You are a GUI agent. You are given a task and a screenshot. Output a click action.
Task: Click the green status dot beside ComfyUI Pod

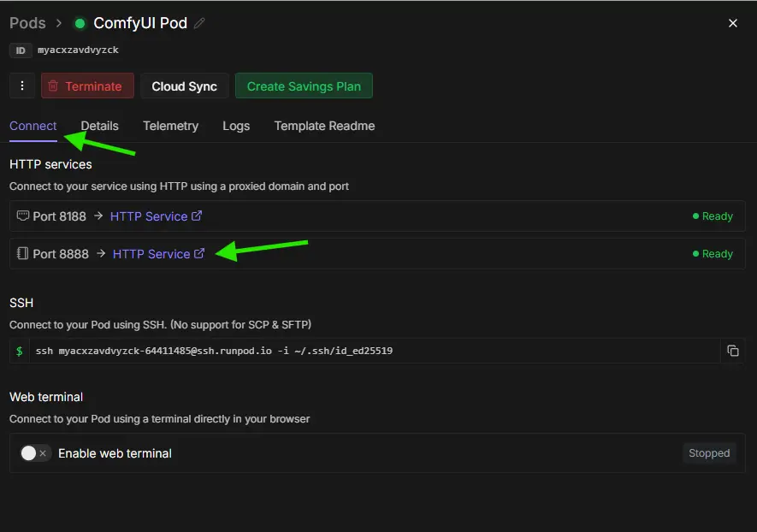click(80, 24)
